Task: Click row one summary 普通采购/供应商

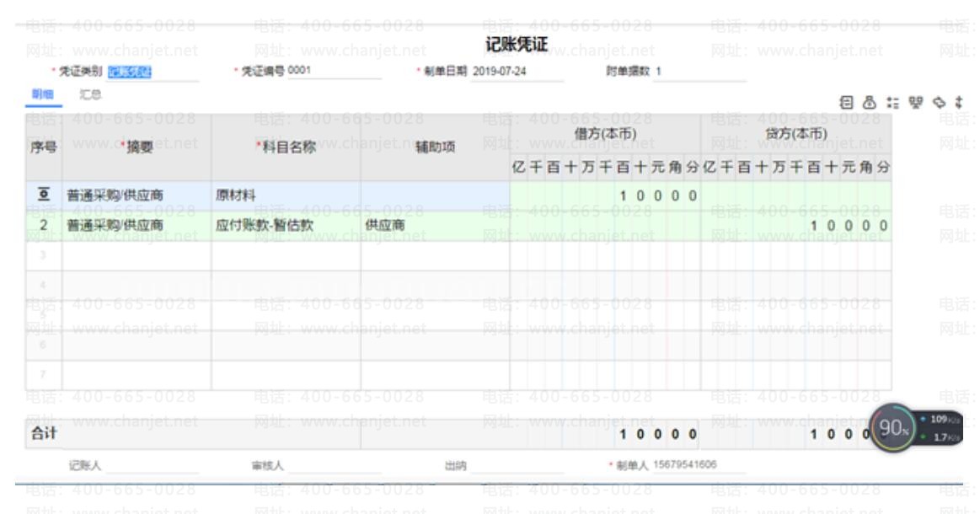Action: [137, 195]
